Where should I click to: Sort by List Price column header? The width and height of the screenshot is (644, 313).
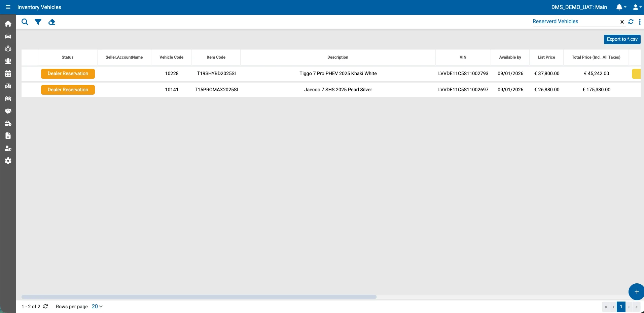click(546, 57)
